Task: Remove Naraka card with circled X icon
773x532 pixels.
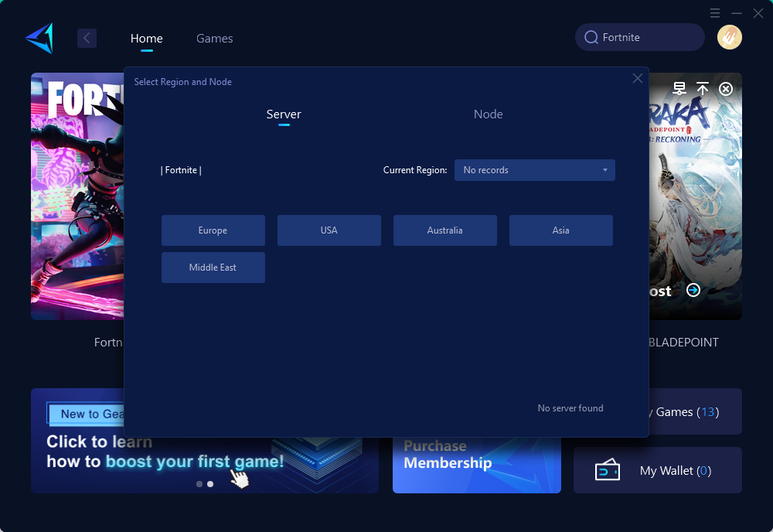Action: (x=726, y=89)
